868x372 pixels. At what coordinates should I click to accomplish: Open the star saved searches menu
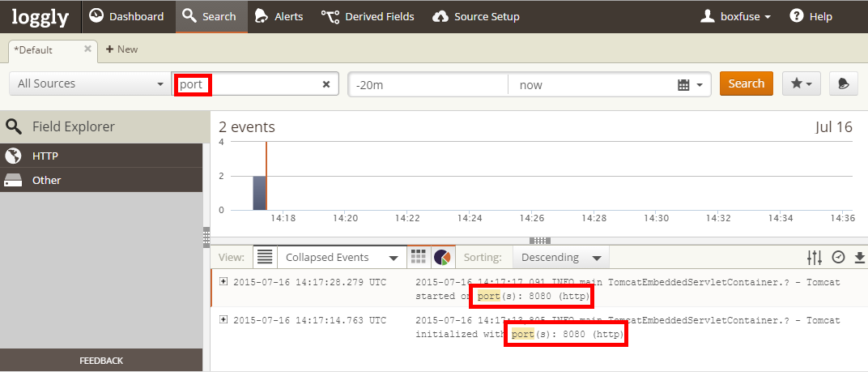click(x=802, y=83)
